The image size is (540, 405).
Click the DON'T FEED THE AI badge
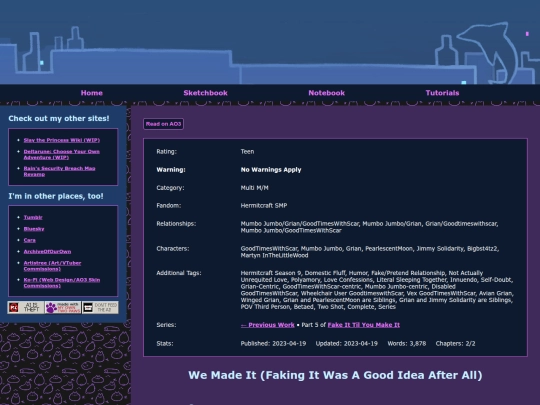click(100, 307)
